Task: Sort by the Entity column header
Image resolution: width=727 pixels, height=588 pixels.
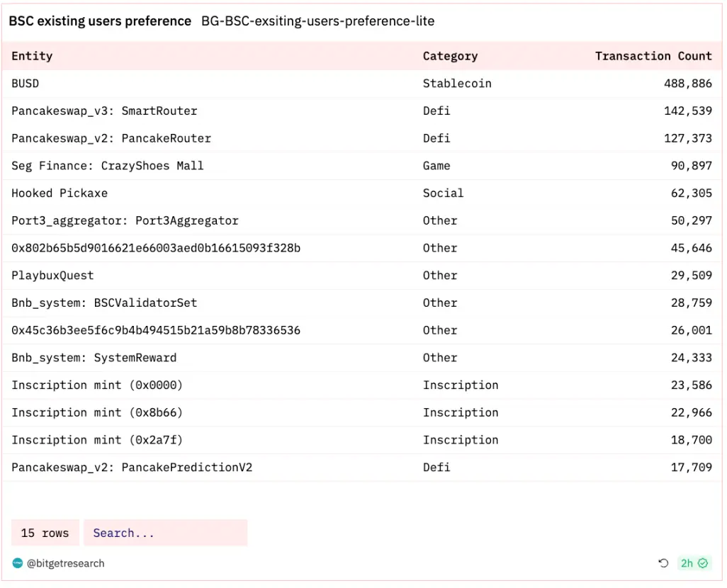Action: (32, 56)
